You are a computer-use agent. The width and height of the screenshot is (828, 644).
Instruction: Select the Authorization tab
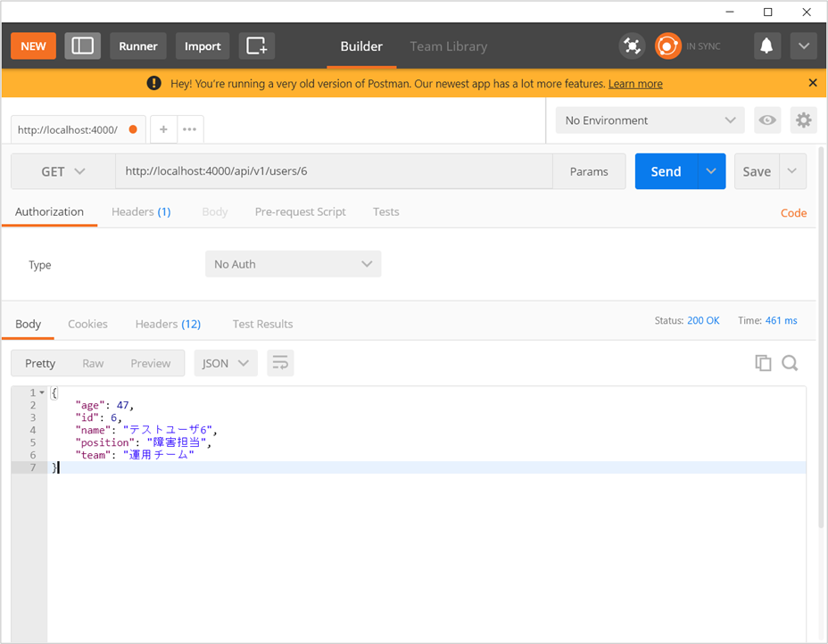pyautogui.click(x=49, y=212)
